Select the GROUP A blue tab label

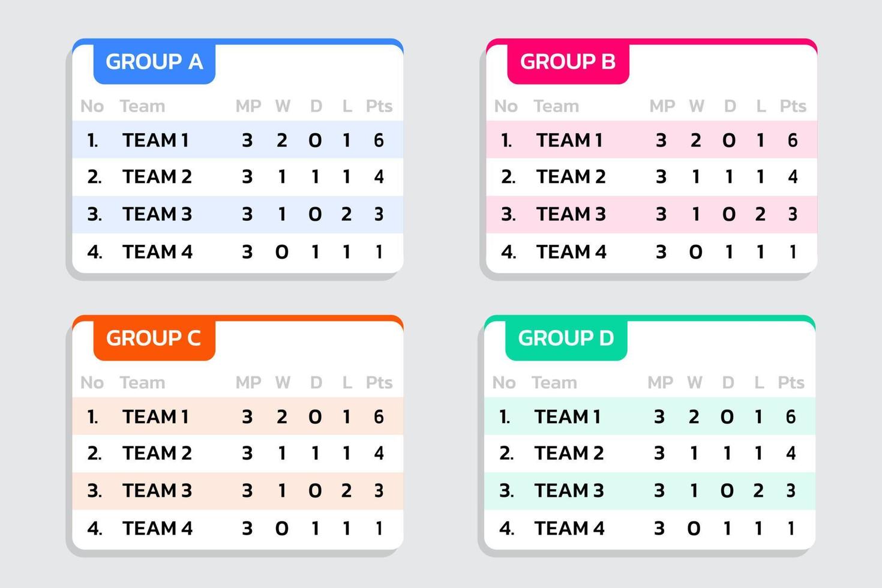click(x=154, y=62)
